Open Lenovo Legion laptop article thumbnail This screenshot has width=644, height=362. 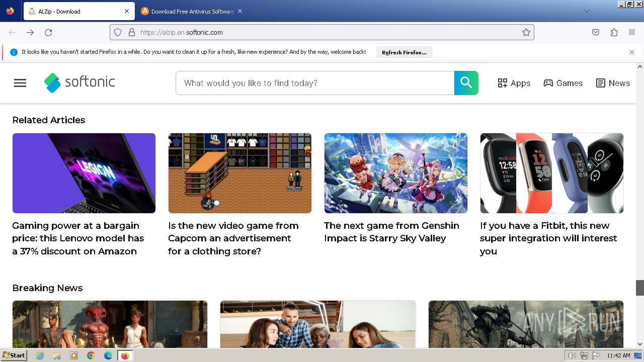coord(84,173)
